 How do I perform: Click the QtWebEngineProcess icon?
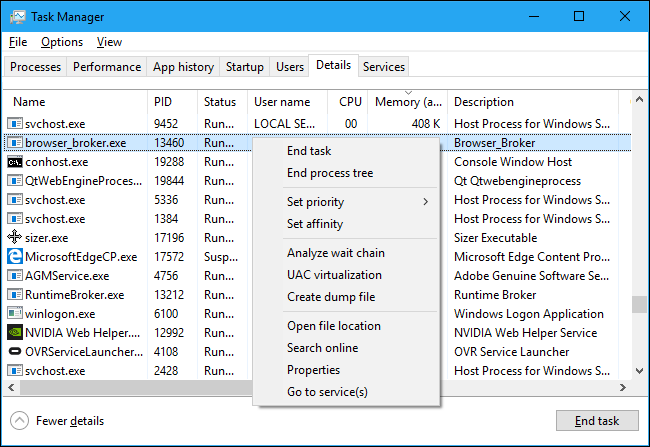(x=15, y=181)
